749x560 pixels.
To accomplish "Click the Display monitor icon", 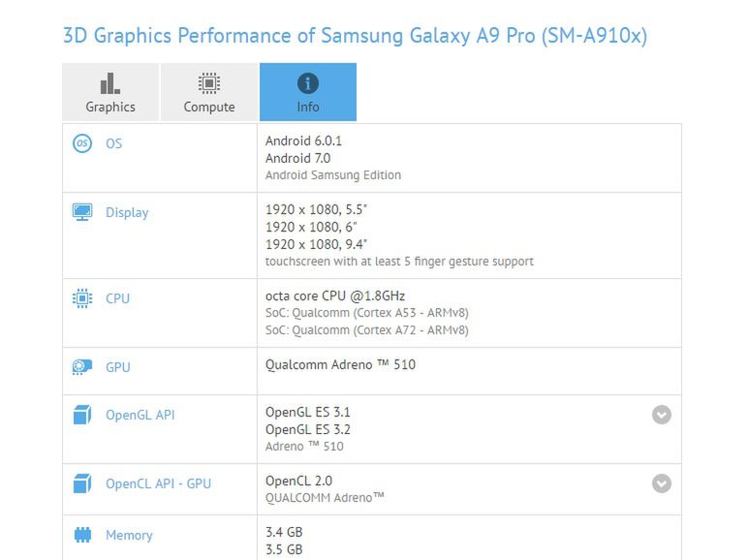I will pos(82,212).
